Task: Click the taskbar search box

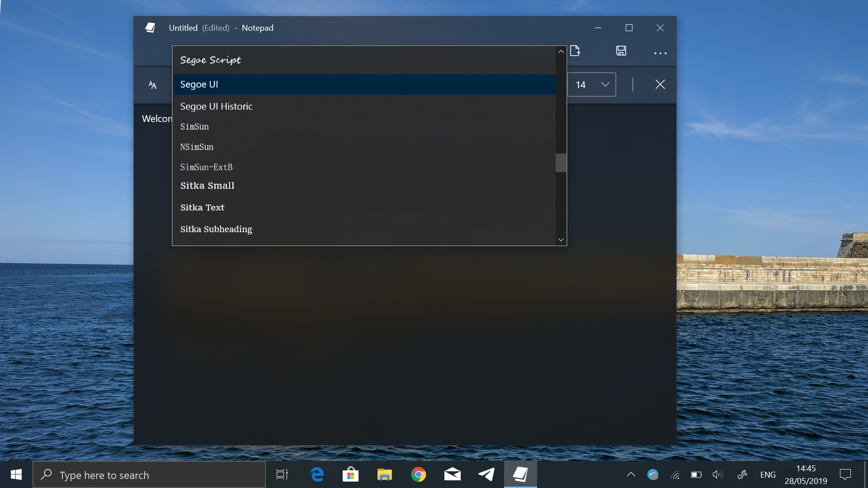Action: [149, 475]
